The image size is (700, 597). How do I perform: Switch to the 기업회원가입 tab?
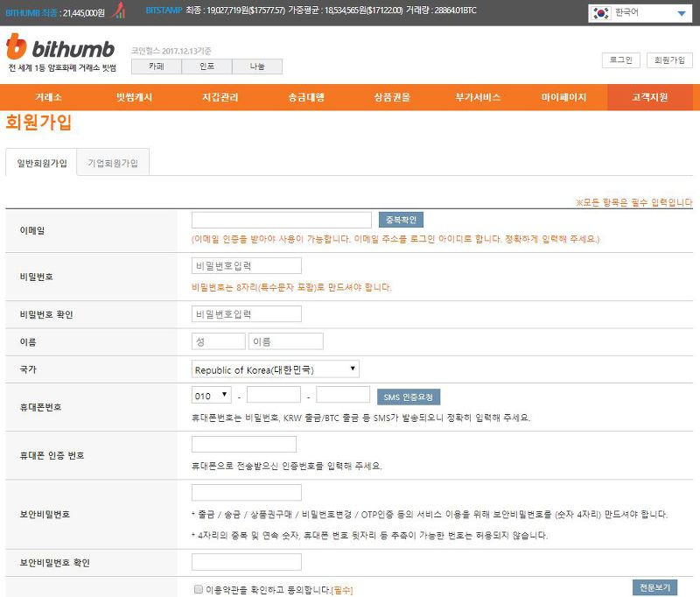click(113, 163)
